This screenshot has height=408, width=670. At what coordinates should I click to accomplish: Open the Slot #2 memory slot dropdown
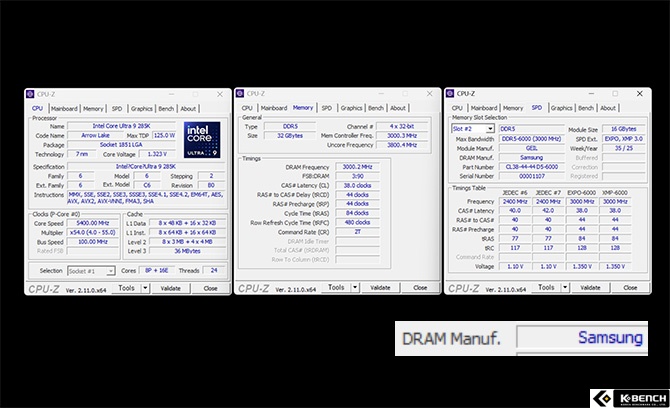(473, 129)
